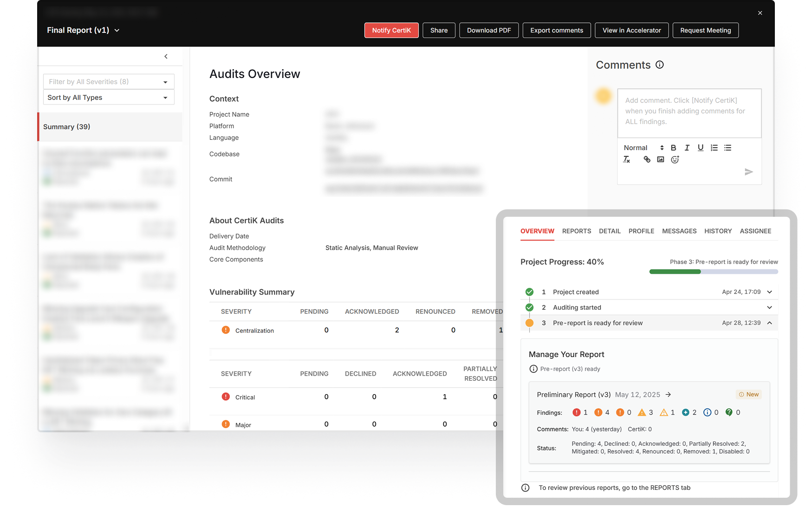Toggle bold formatting in comment editor
Image resolution: width=812 pixels, height=507 pixels.
(x=673, y=148)
